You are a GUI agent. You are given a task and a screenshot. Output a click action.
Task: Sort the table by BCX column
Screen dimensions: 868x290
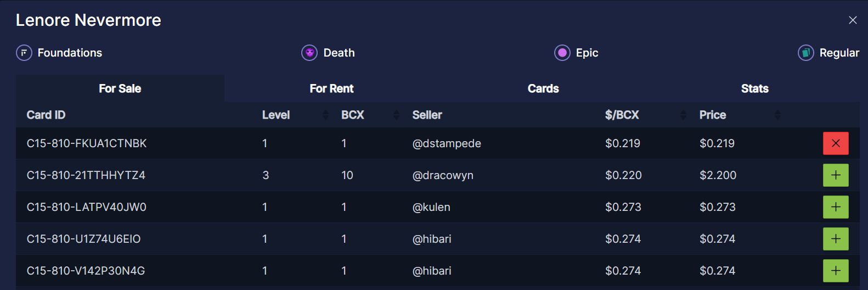pyautogui.click(x=396, y=115)
